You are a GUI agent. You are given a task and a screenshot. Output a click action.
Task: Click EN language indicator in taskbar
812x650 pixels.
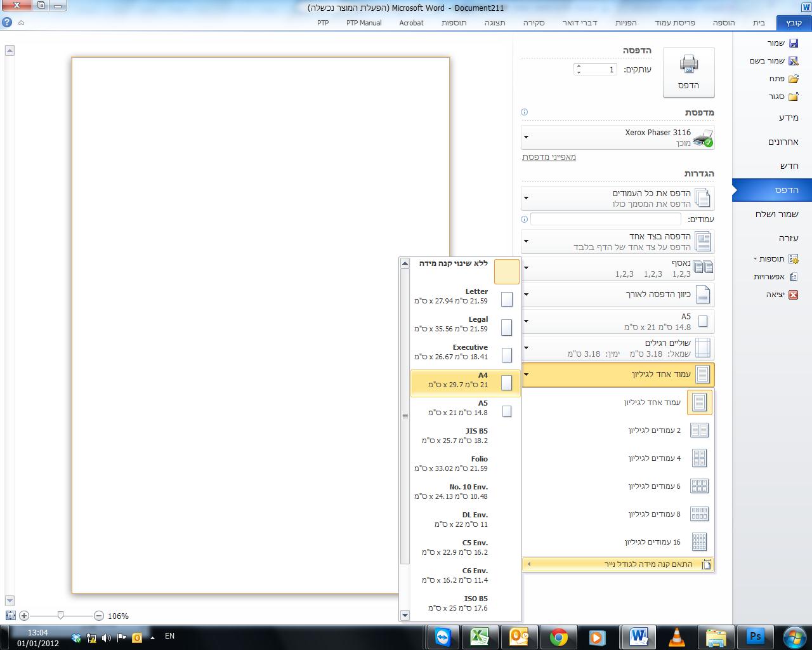(169, 636)
